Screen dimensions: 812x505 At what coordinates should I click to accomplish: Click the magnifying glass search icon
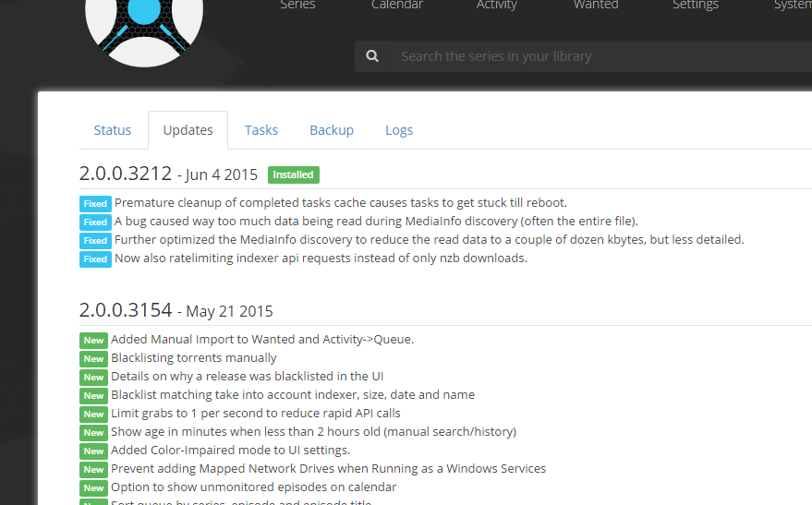372,56
